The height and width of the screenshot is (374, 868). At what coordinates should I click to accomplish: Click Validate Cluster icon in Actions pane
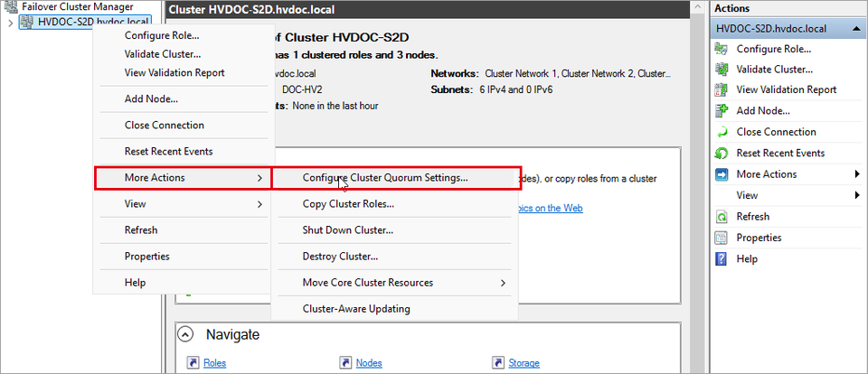tap(722, 70)
